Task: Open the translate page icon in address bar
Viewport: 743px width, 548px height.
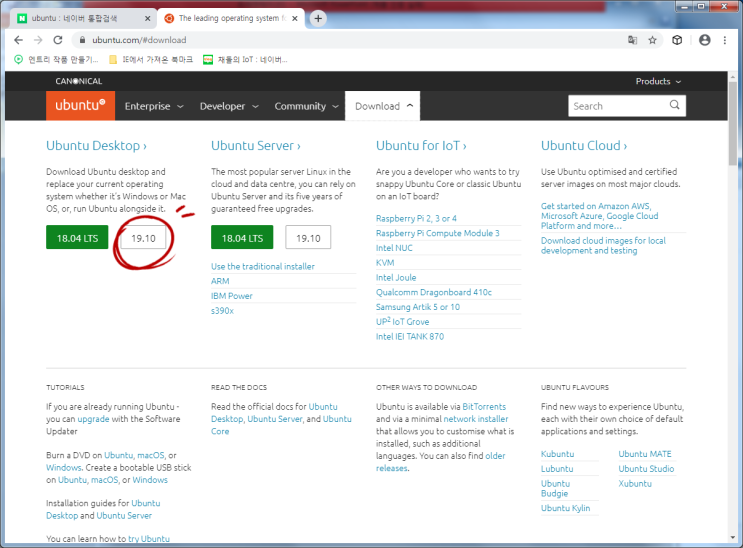Action: click(x=633, y=40)
